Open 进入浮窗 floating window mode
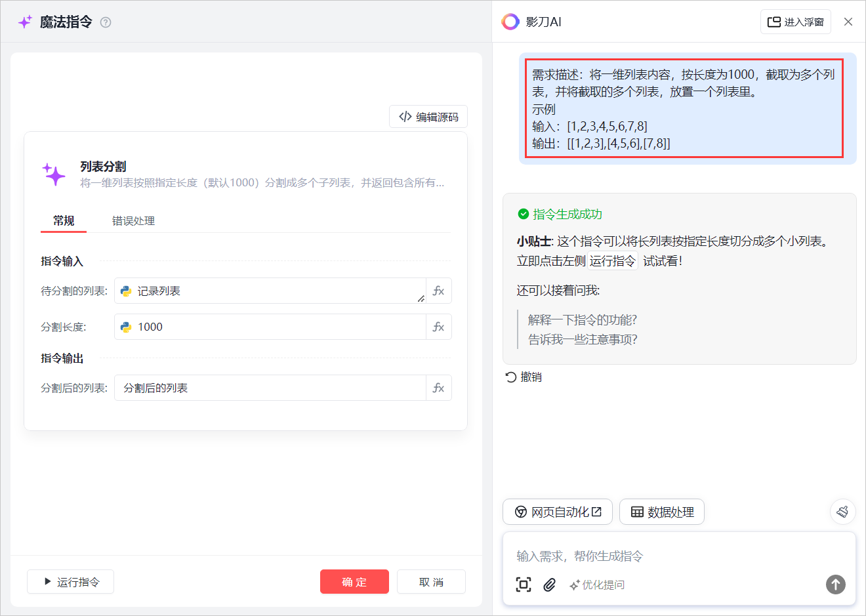This screenshot has height=616, width=866. (x=796, y=22)
